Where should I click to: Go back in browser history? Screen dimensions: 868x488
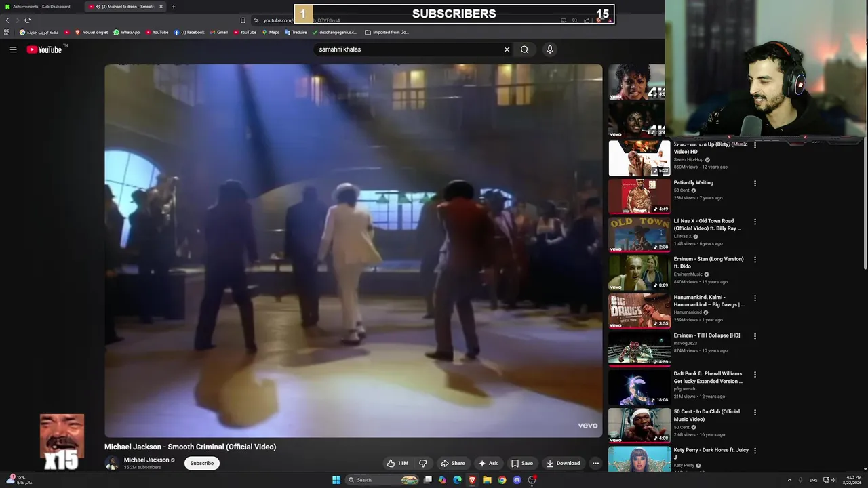7,20
